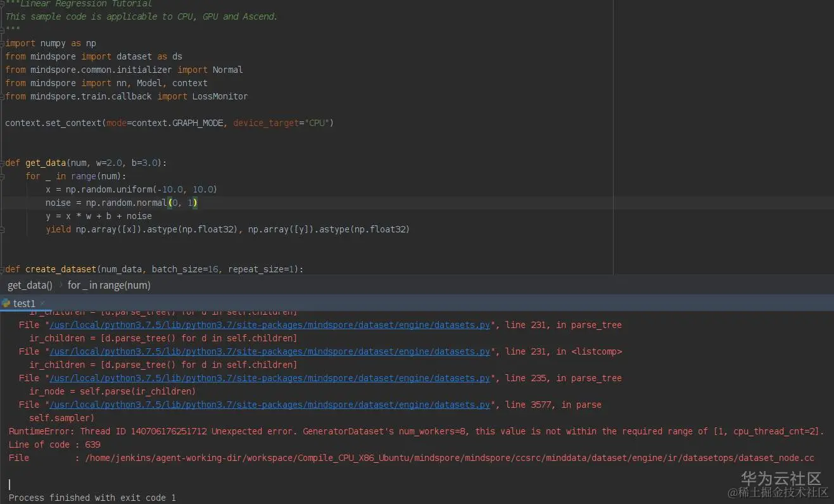The image size is (834, 504).
Task: Click the RuntimeError message line in console
Action: tap(416, 431)
